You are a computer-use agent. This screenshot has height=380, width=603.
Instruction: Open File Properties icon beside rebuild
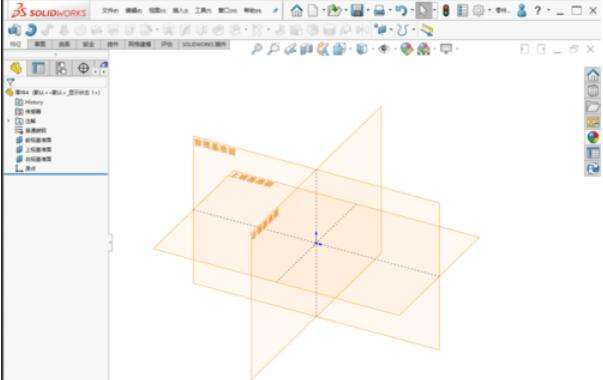coord(462,10)
